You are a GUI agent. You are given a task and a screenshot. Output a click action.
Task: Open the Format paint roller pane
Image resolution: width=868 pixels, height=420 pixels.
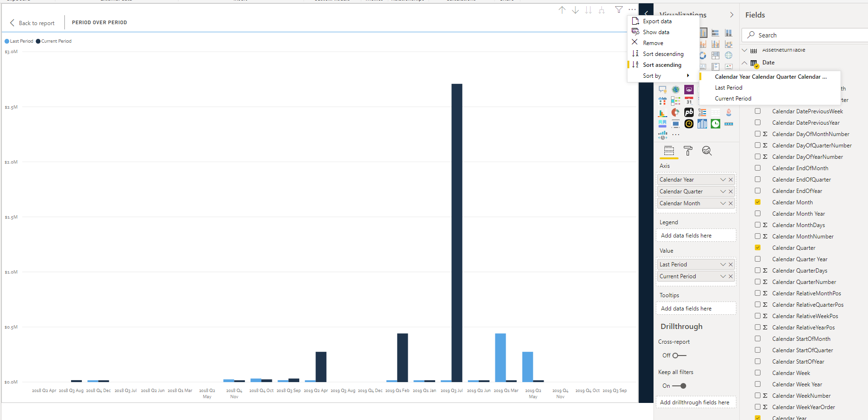688,151
